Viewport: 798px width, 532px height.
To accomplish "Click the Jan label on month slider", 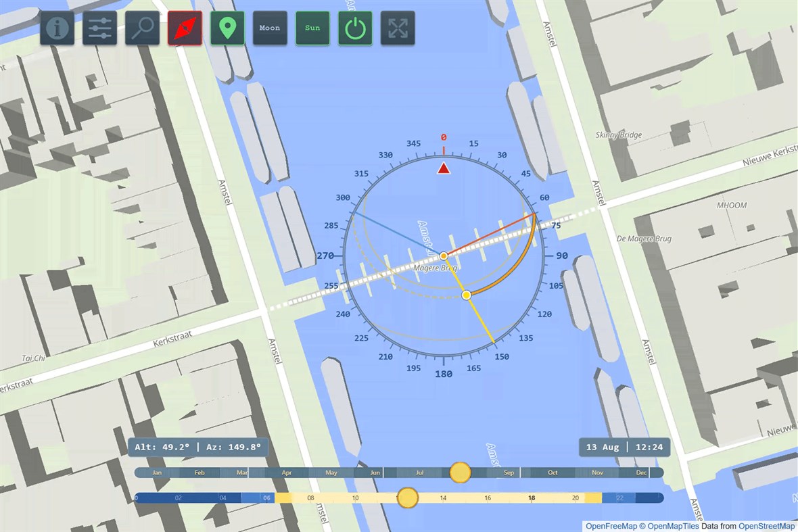I will (157, 473).
